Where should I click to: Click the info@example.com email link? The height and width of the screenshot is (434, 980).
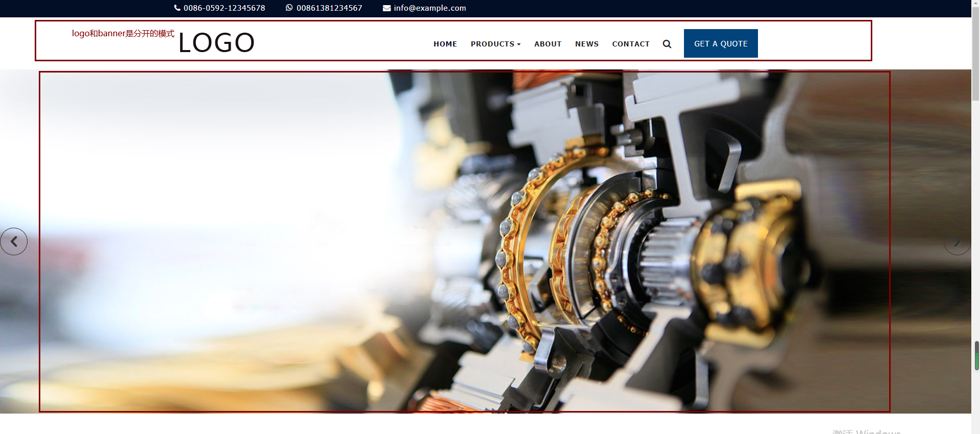pos(430,8)
